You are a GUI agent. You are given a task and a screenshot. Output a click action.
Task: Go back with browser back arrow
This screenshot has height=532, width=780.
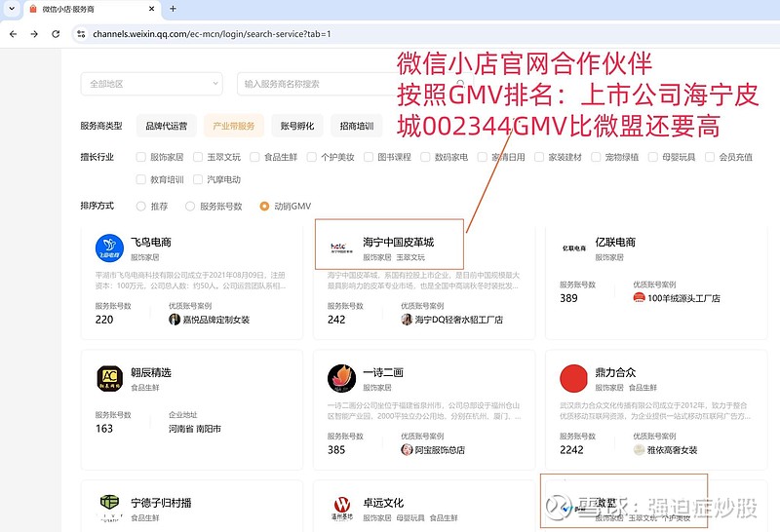[13, 34]
